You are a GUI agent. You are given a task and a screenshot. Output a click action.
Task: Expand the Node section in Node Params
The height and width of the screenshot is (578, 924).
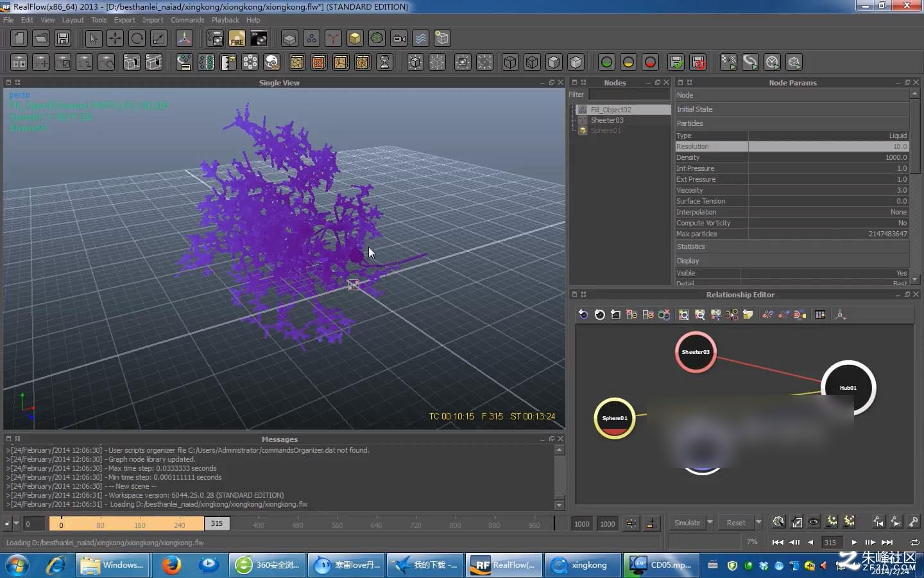point(792,95)
